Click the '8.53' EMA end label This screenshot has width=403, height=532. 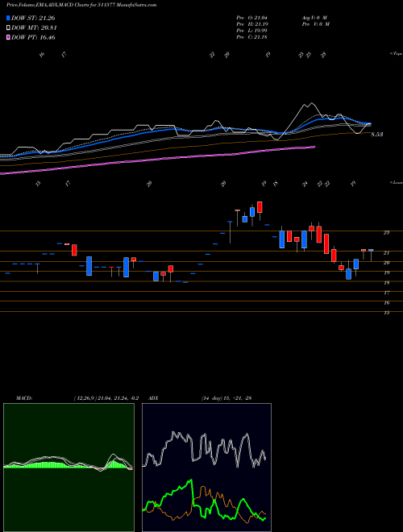(x=376, y=135)
